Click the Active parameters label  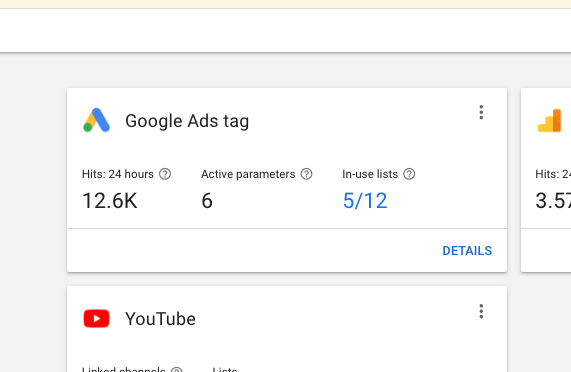point(248,174)
